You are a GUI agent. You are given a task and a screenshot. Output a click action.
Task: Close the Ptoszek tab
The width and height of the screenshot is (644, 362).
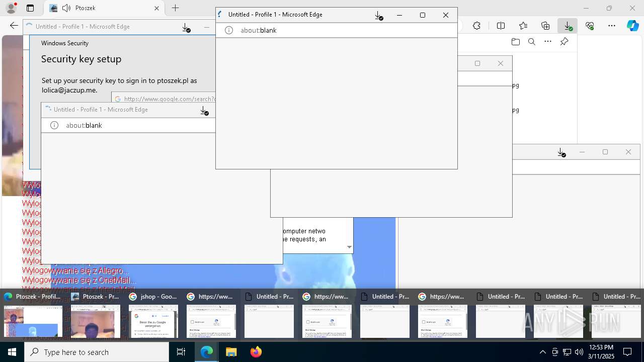pos(156,8)
